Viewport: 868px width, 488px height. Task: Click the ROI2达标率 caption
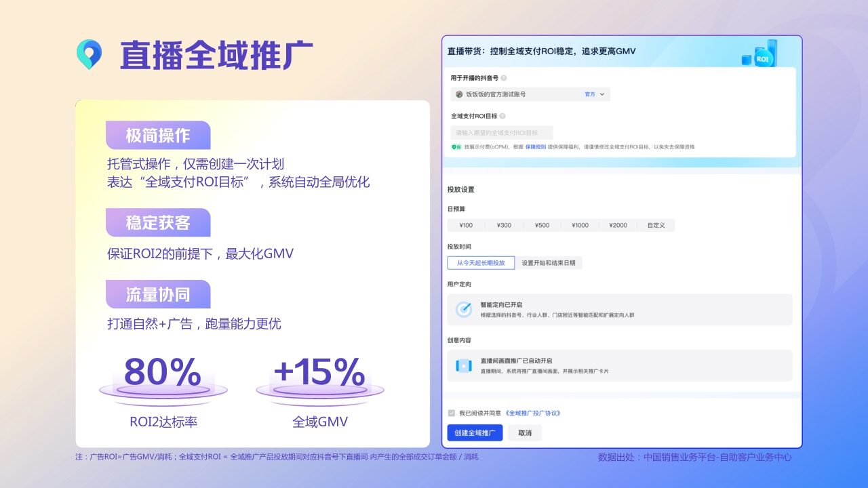coord(163,422)
